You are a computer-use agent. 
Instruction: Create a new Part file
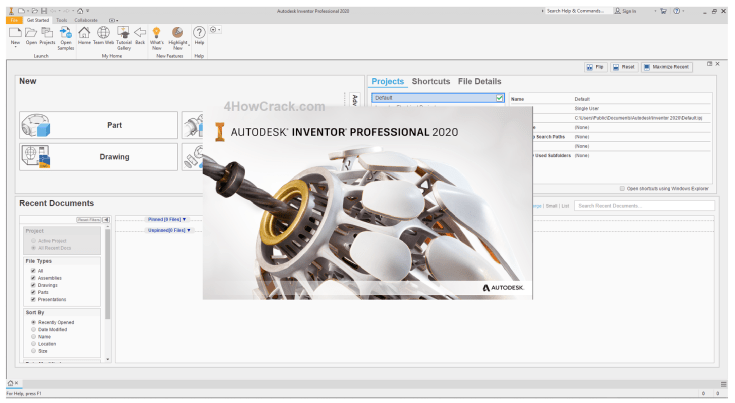(98, 125)
